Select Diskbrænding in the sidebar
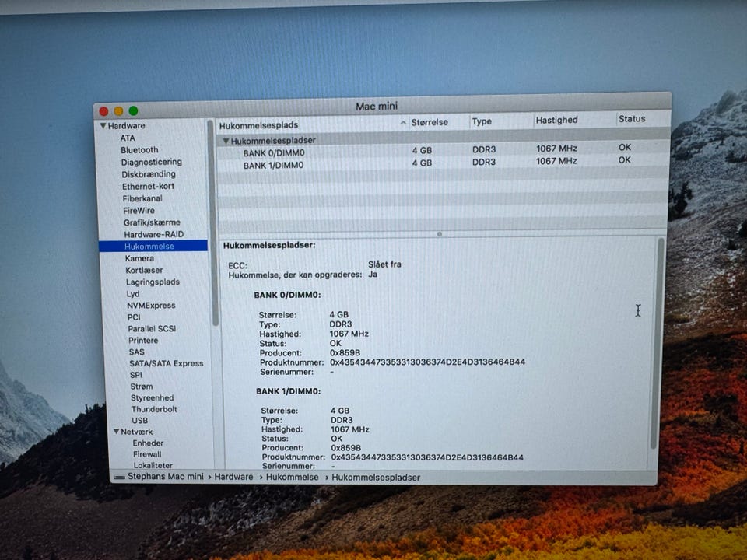 point(149,174)
